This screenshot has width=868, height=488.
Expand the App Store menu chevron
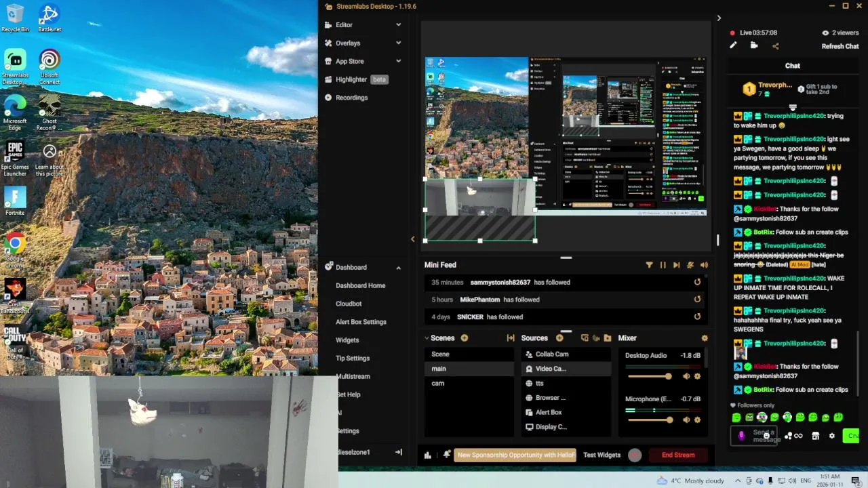(x=398, y=61)
